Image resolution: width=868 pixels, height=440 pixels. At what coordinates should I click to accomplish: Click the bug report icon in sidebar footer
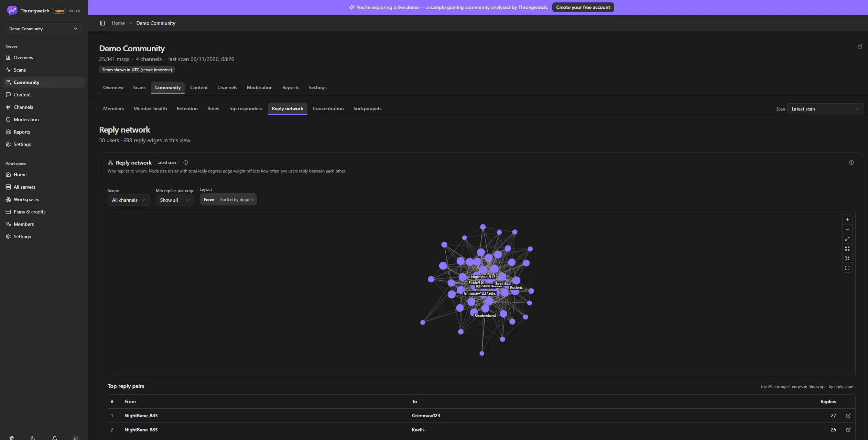(x=12, y=438)
